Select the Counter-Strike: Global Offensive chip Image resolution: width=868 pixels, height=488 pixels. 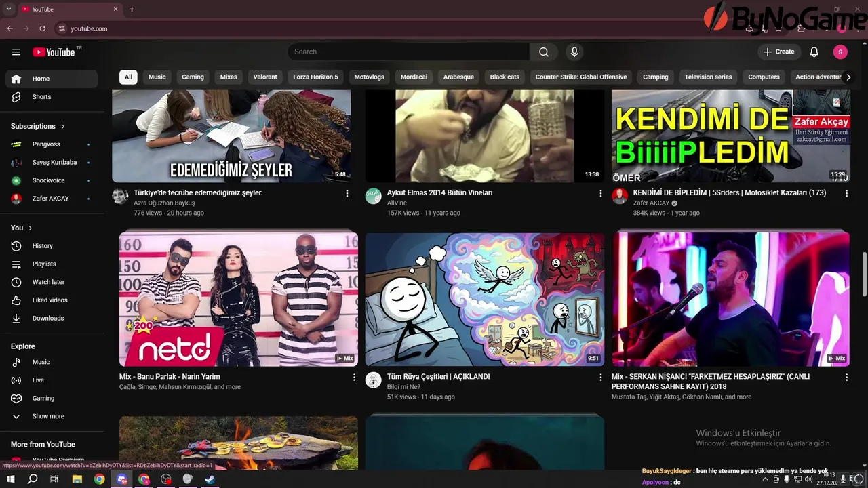click(x=581, y=77)
